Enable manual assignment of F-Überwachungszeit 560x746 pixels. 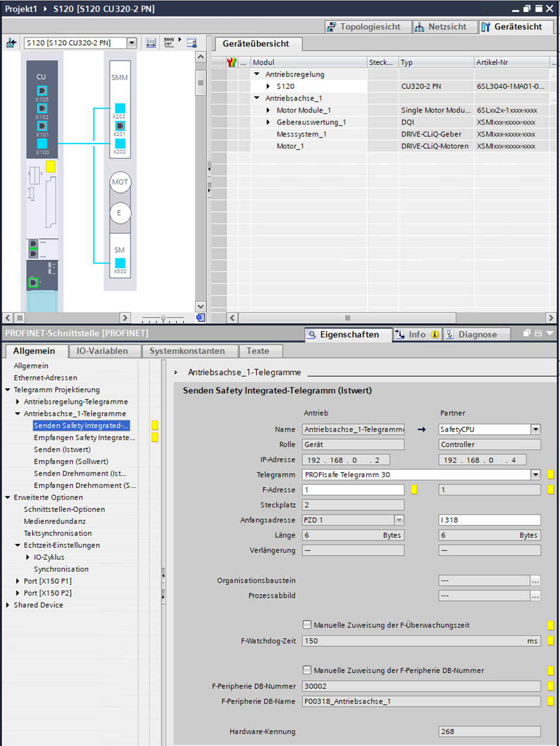pyautogui.click(x=306, y=625)
